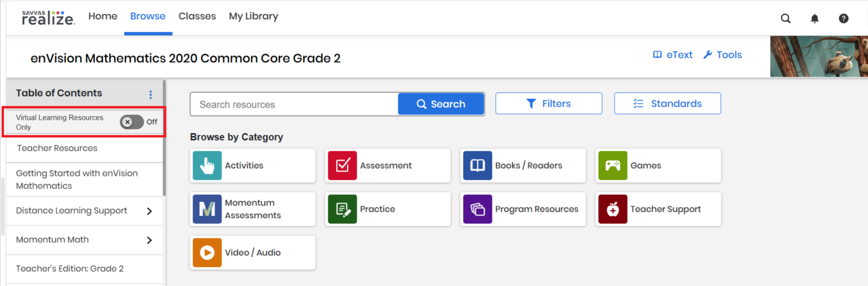Click the Books / Readers book icon
Image resolution: width=868 pixels, height=286 pixels.
click(477, 166)
